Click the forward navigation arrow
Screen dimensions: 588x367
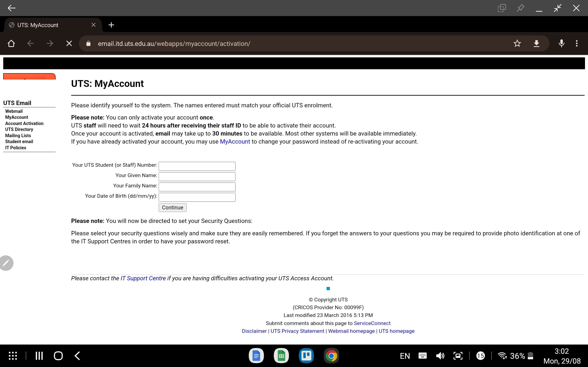pos(50,44)
